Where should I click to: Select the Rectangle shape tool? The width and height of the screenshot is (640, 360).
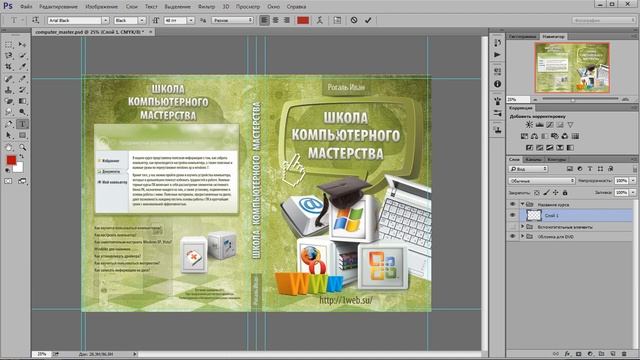22,135
